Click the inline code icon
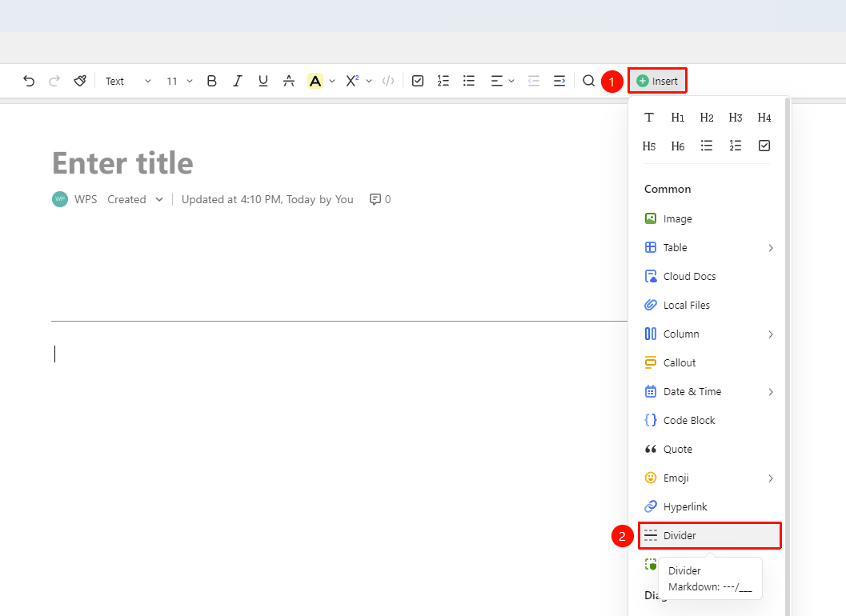The height and width of the screenshot is (616, 846). click(x=388, y=81)
